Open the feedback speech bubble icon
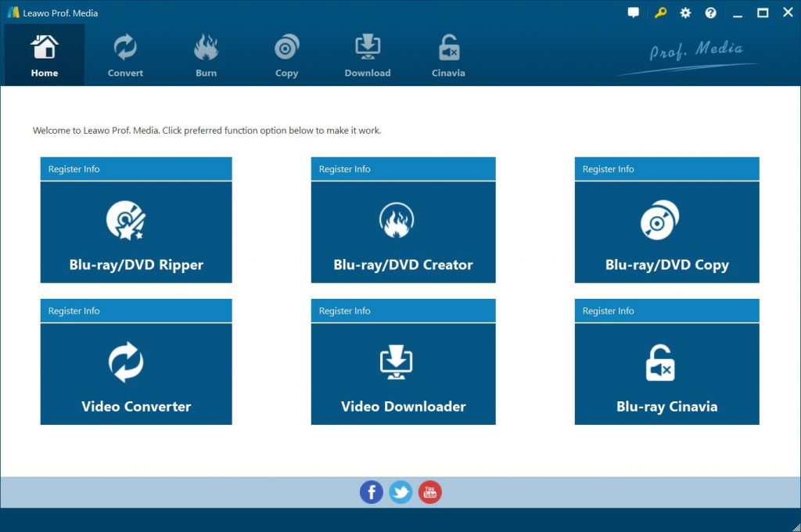This screenshot has width=801, height=532. [634, 13]
